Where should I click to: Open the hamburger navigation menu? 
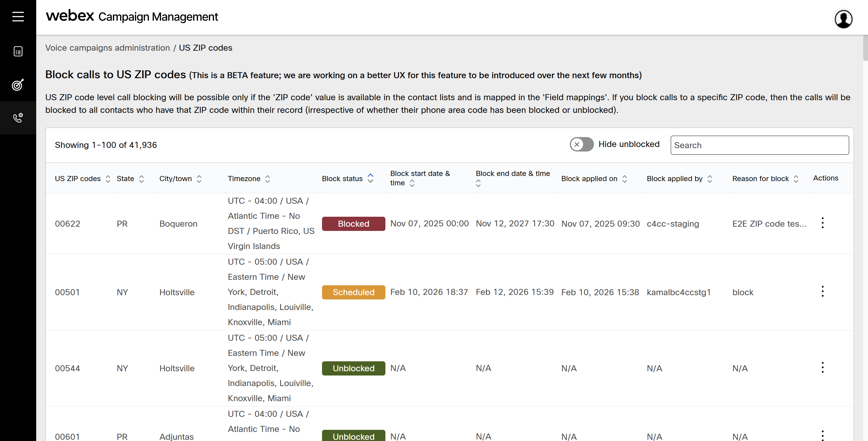tap(18, 17)
